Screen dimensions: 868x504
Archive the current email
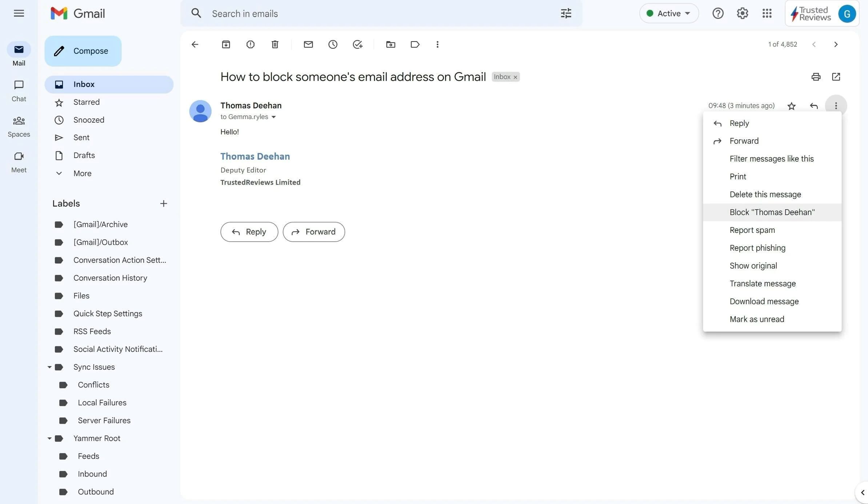tap(225, 44)
